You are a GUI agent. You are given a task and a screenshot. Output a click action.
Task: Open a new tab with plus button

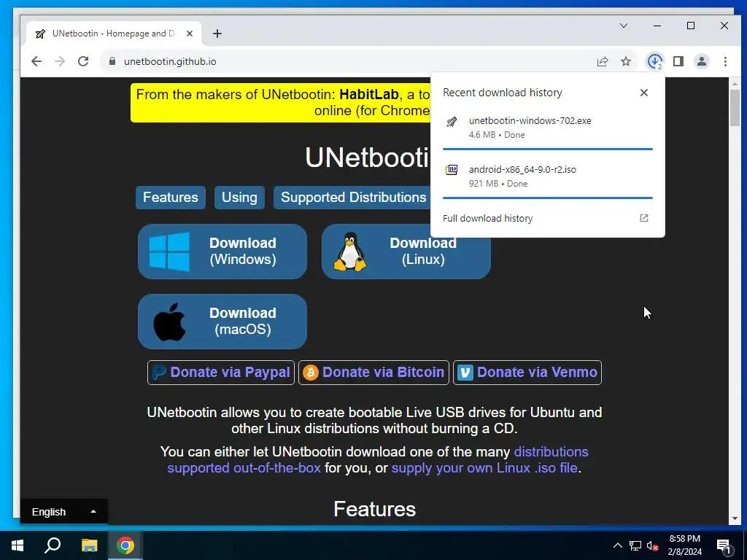(217, 34)
